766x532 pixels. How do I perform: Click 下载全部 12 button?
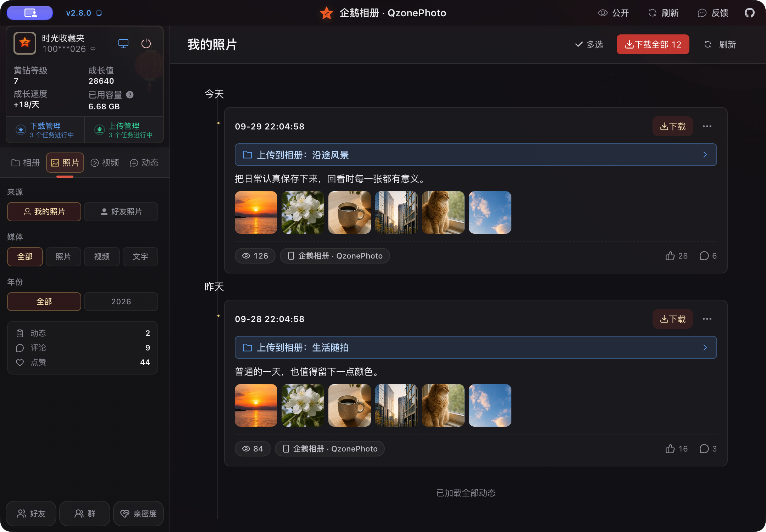click(x=653, y=44)
